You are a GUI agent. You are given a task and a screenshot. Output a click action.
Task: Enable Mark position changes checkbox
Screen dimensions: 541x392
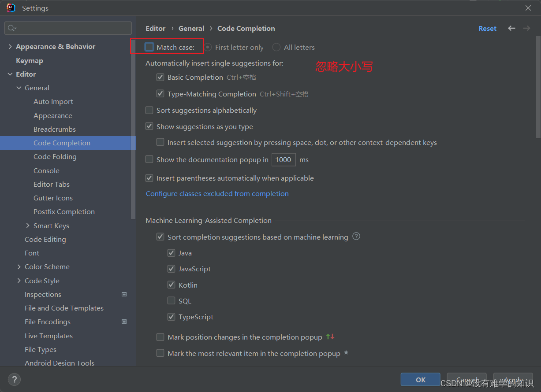point(160,337)
